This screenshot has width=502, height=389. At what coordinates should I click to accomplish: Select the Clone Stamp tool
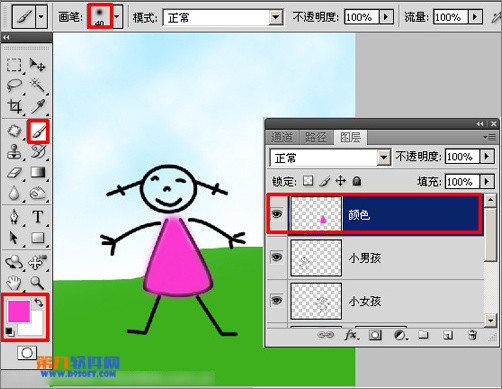point(14,152)
